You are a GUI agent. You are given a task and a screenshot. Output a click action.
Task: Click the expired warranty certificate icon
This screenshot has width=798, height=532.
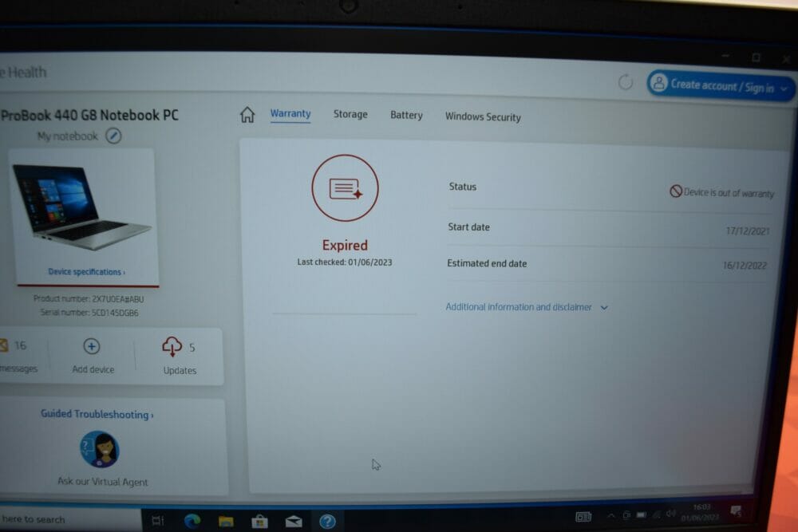345,187
